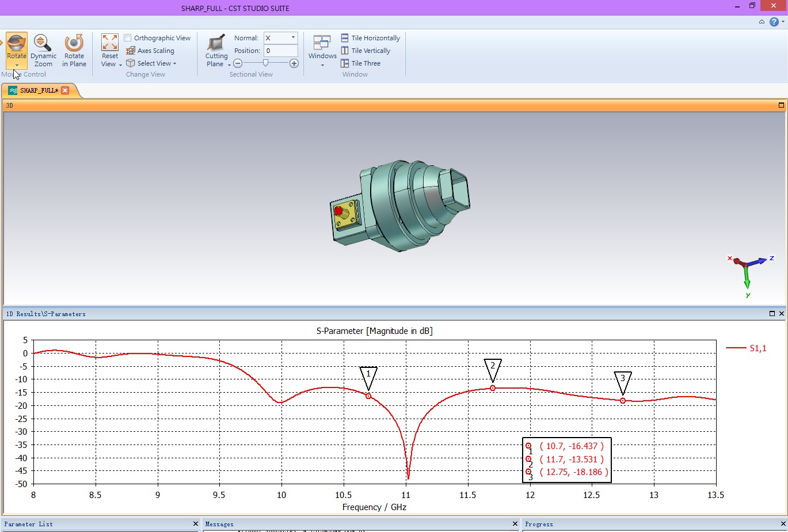This screenshot has width=788, height=532.
Task: Enable the Cutting Plane tool
Action: click(216, 45)
